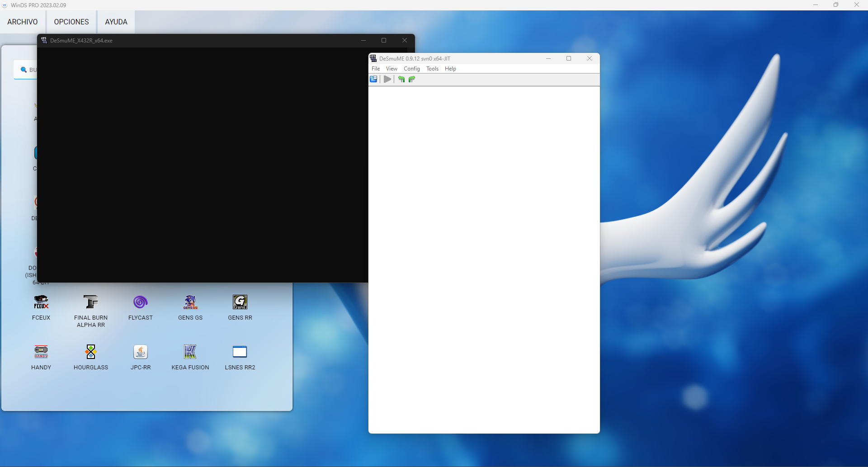Launch the LSNES RR2 window icon
868x467 pixels.
pos(240,352)
